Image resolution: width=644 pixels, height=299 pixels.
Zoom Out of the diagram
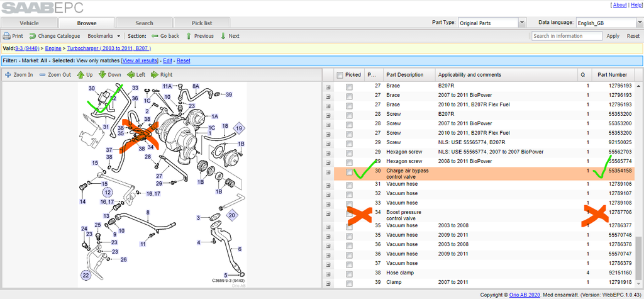coord(55,74)
